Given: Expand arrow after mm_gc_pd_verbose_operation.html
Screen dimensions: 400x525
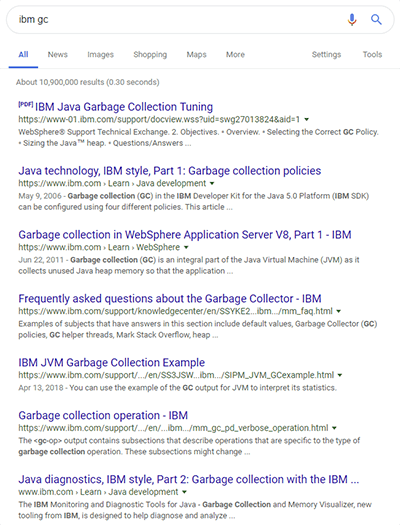Looking at the screenshot, I should (x=334, y=428).
